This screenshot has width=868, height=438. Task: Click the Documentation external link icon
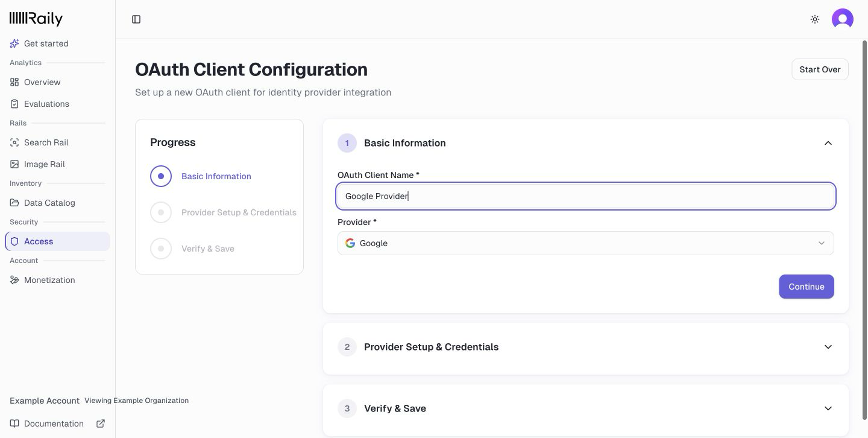pos(101,424)
